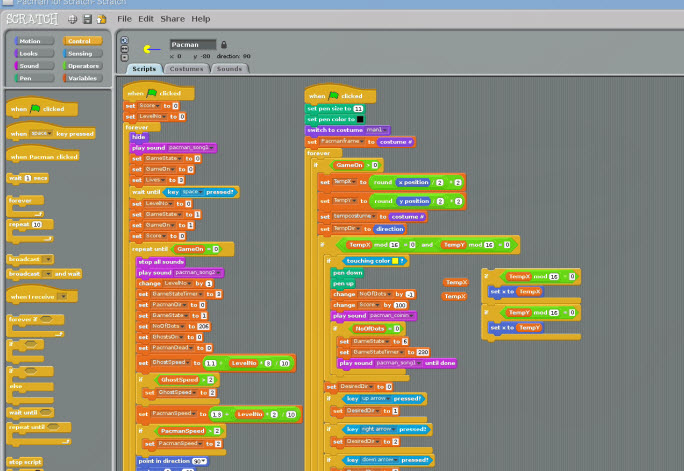
Task: Click black color swatch in set pen color
Action: tap(361, 119)
